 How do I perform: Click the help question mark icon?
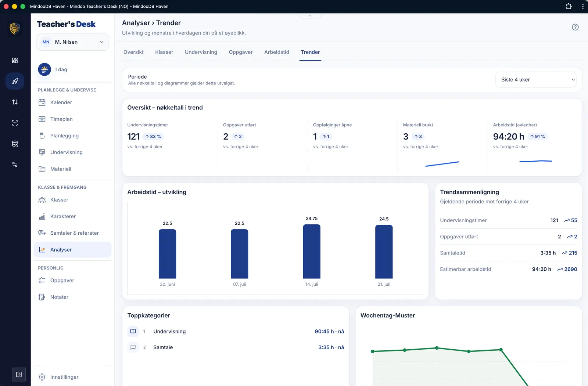(x=575, y=27)
